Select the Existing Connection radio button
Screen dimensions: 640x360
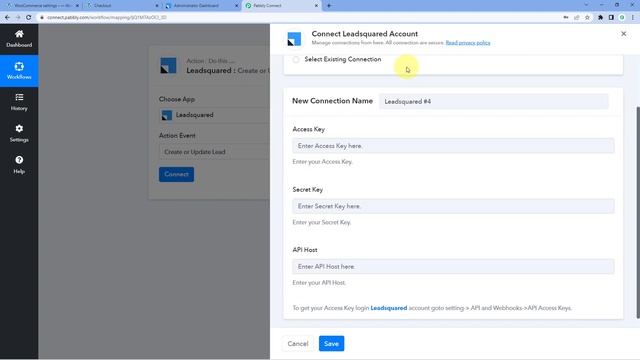[296, 60]
